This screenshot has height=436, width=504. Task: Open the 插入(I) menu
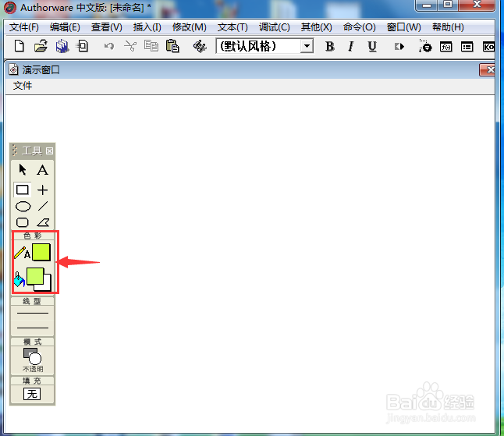tap(147, 27)
